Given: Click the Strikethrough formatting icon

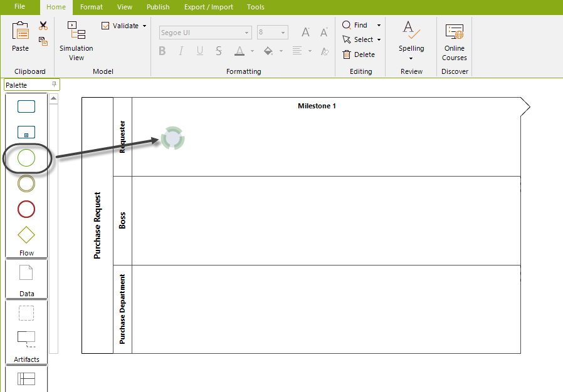Looking at the screenshot, I should pyautogui.click(x=219, y=51).
